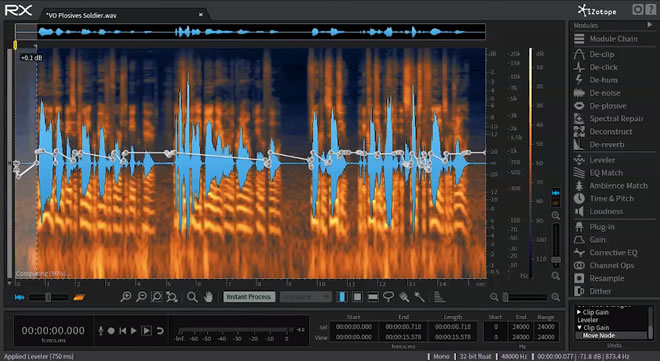Open the Corrective EQ module
660x361 pixels.
pyautogui.click(x=605, y=252)
